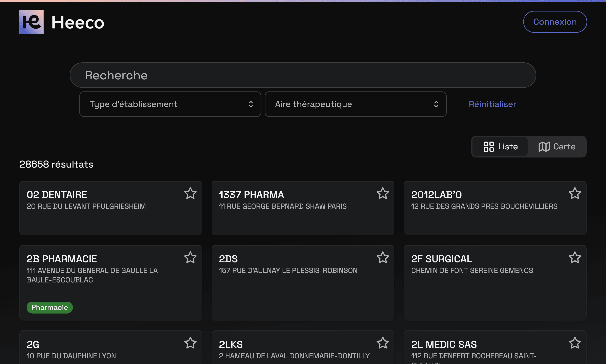Click the green Pharmacie tag
Viewport: 606px width, 364px height.
click(x=49, y=308)
